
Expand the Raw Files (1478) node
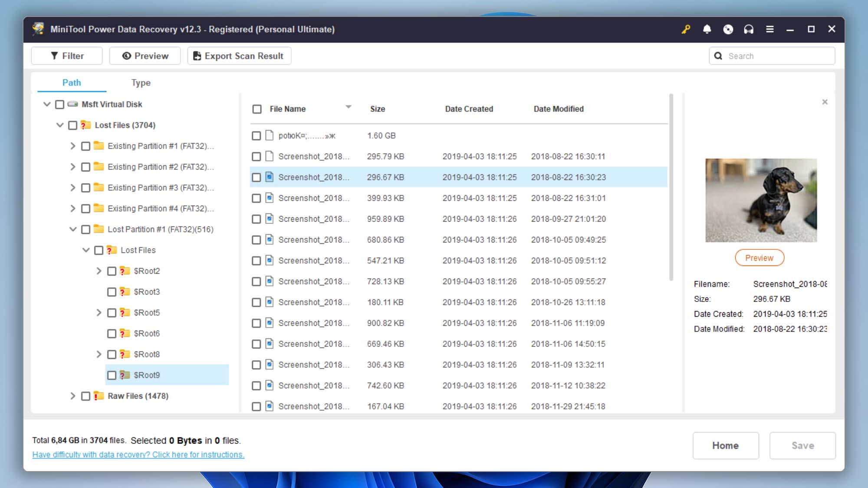click(x=72, y=396)
